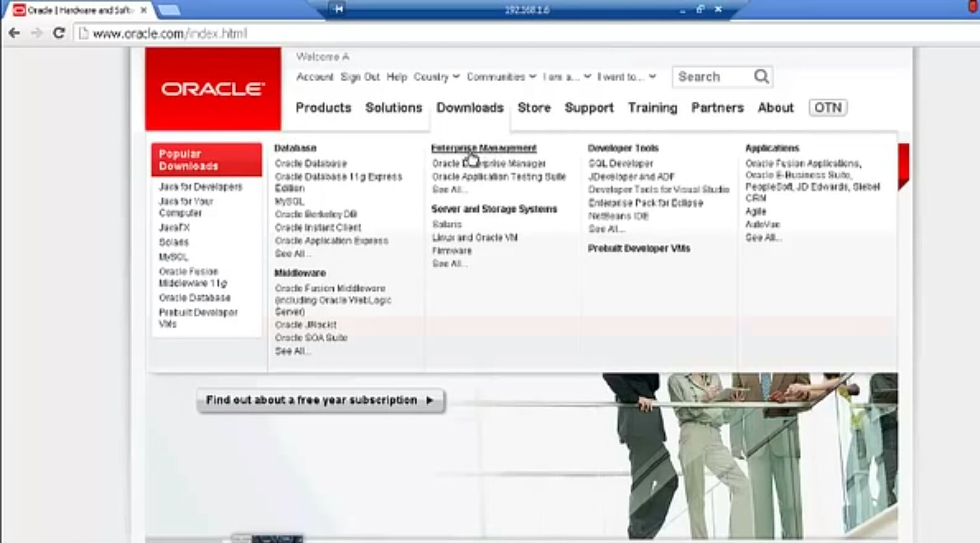This screenshot has width=980, height=543.
Task: Open the Downloads menu
Action: 469,108
